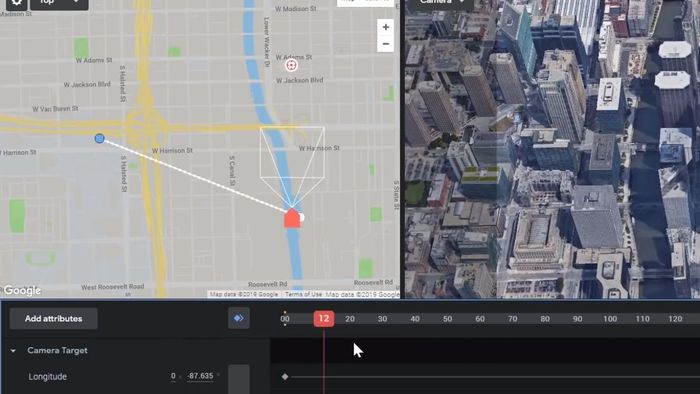The image size is (700, 394).
Task: Collapse the Camera Target group
Action: tap(13, 351)
